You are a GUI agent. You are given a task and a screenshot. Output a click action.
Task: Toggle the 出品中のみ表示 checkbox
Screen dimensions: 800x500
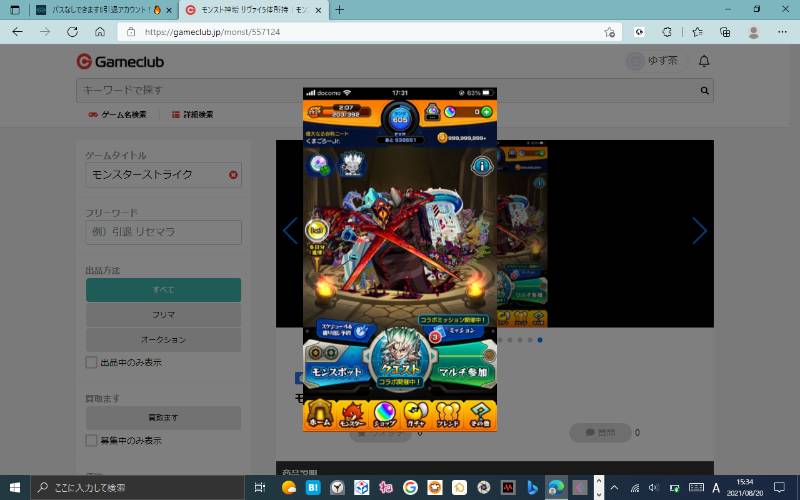coord(91,363)
